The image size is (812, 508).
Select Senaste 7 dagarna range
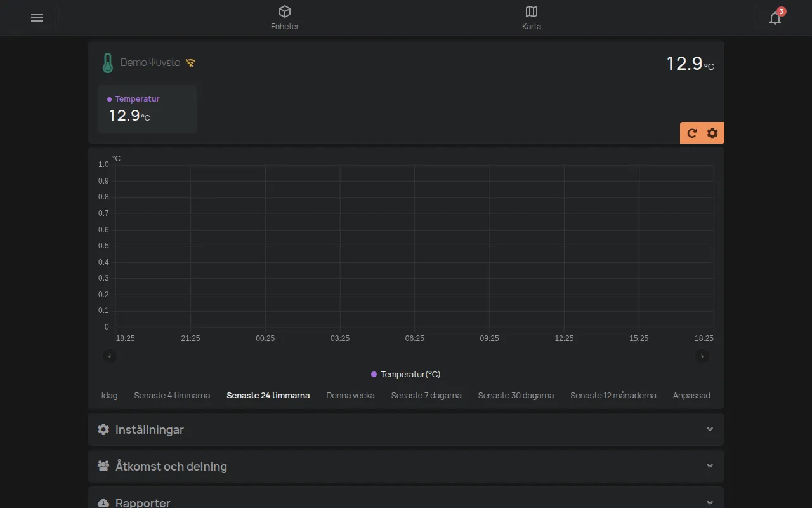(426, 395)
